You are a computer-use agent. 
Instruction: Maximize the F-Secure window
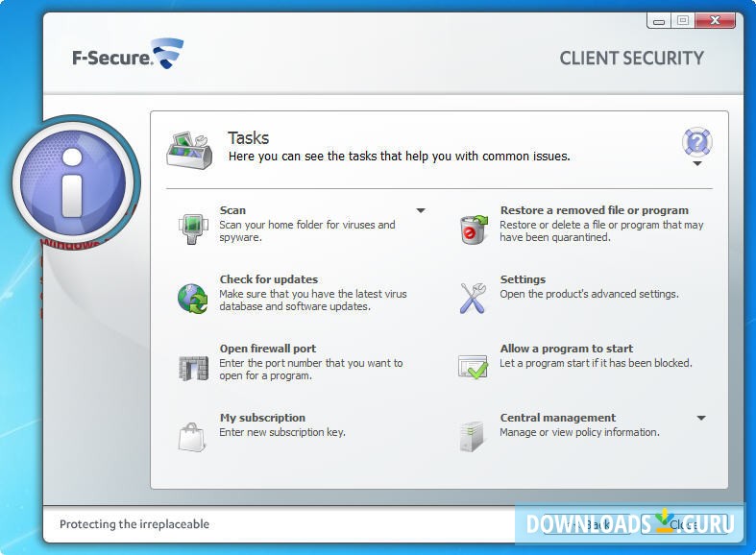[683, 21]
